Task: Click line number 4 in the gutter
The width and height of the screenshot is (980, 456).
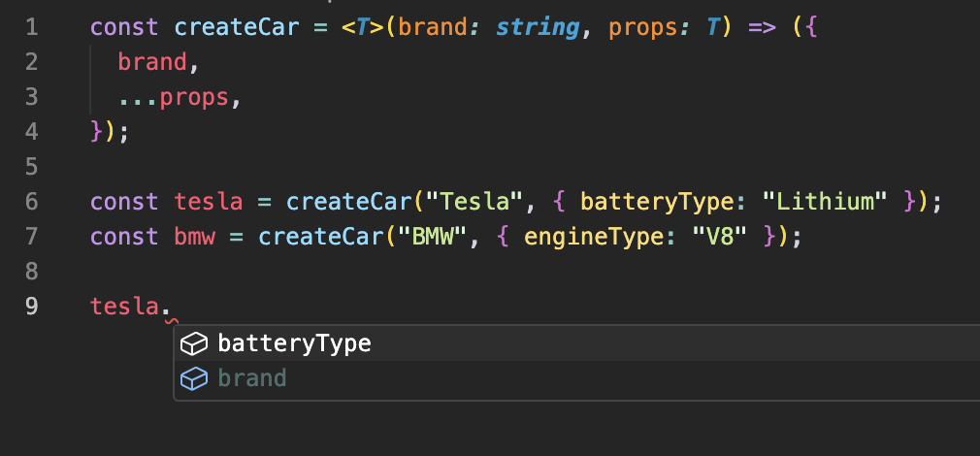Action: coord(31,132)
